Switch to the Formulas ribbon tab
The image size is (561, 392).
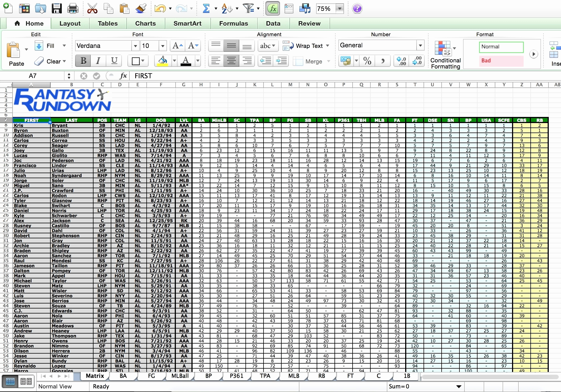tap(233, 23)
